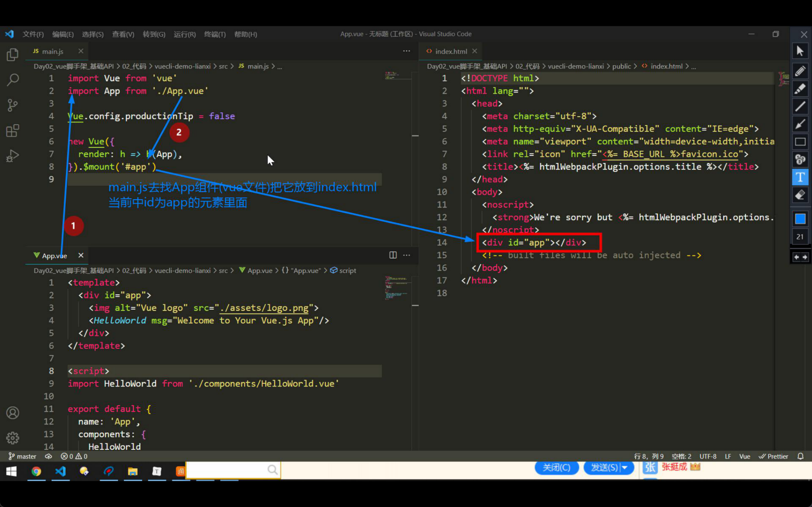Open the Extensions view
The image size is (812, 507).
pyautogui.click(x=13, y=131)
